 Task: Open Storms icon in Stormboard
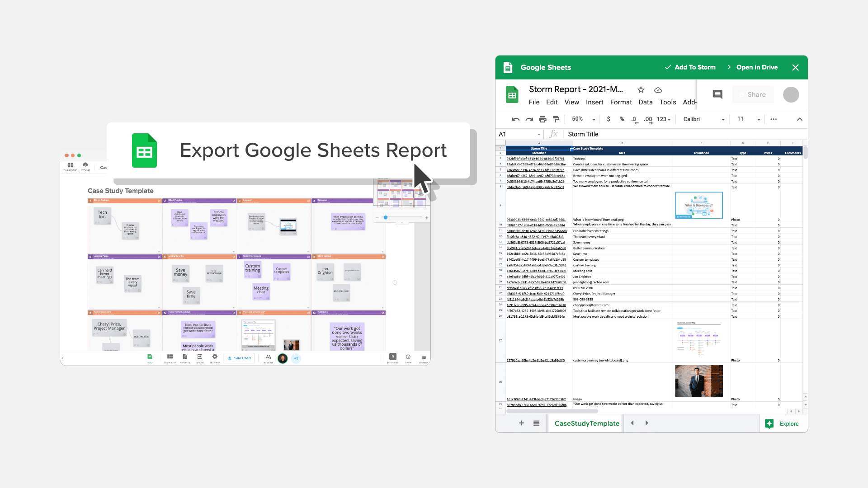point(85,167)
